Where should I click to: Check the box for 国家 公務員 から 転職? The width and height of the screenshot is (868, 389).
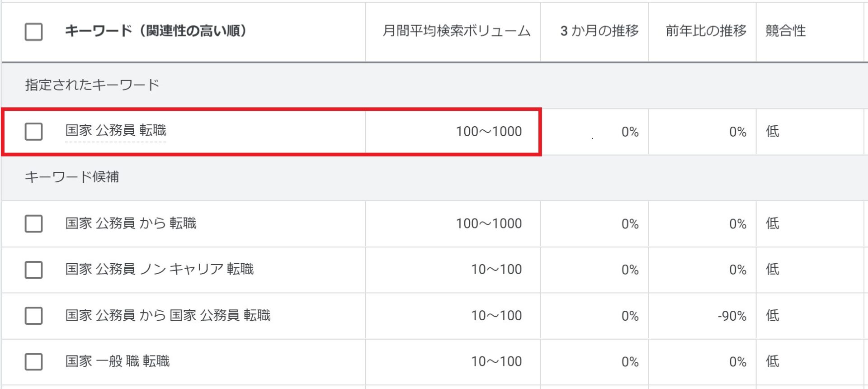pos(33,223)
